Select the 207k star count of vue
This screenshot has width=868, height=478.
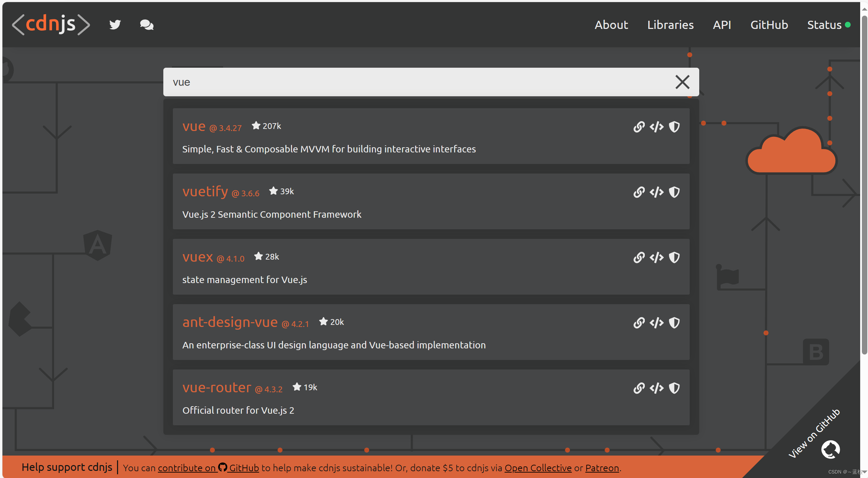click(x=266, y=126)
